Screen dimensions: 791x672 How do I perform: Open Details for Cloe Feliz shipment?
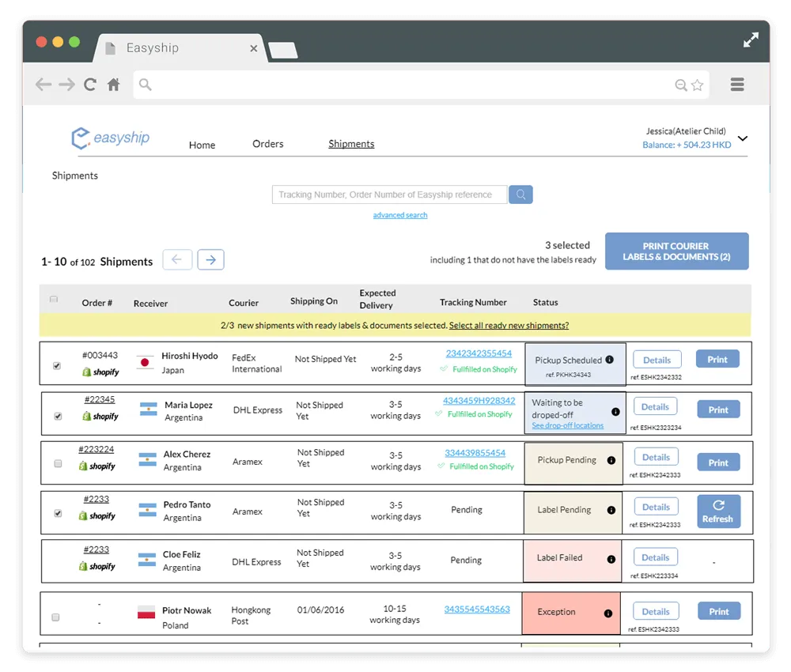tap(655, 557)
